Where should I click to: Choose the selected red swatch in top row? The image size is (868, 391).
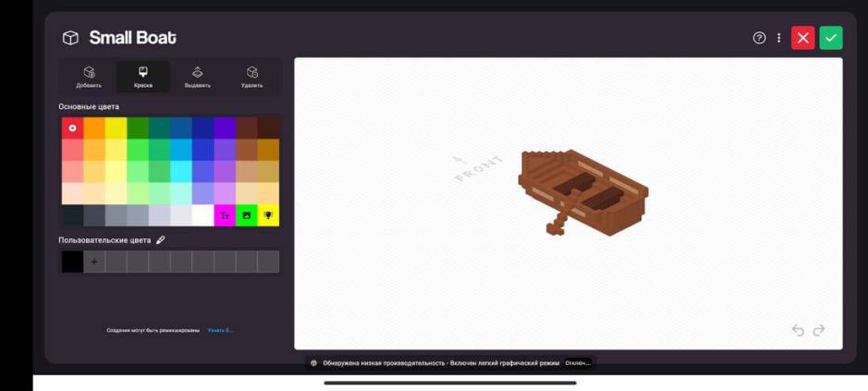point(72,128)
